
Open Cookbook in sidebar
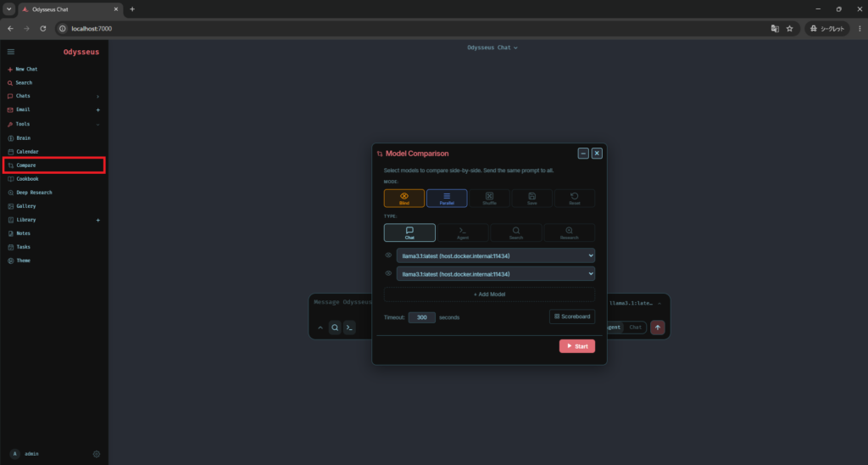(27, 179)
